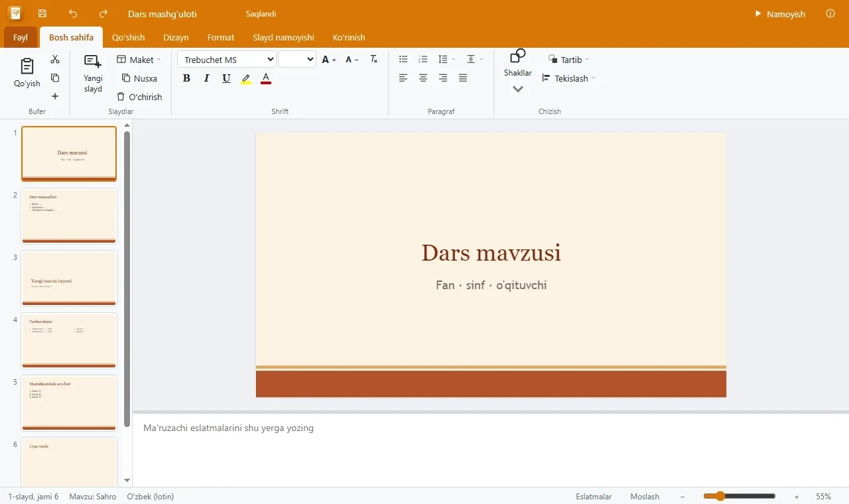Zoom in with the plus icon
Screen dimensions: 849x504
797,496
